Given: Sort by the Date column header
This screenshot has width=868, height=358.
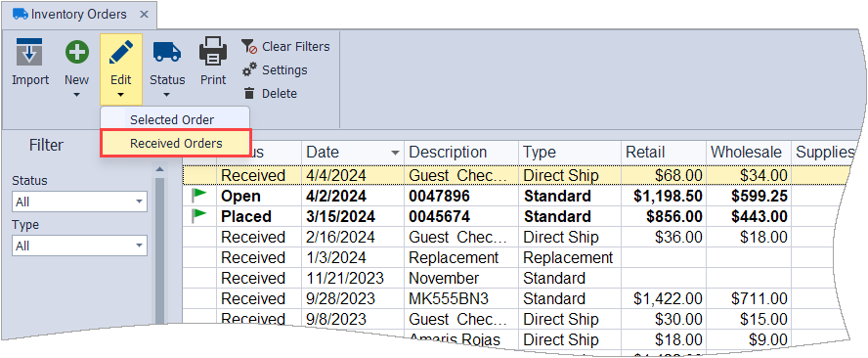Looking at the screenshot, I should pyautogui.click(x=353, y=153).
